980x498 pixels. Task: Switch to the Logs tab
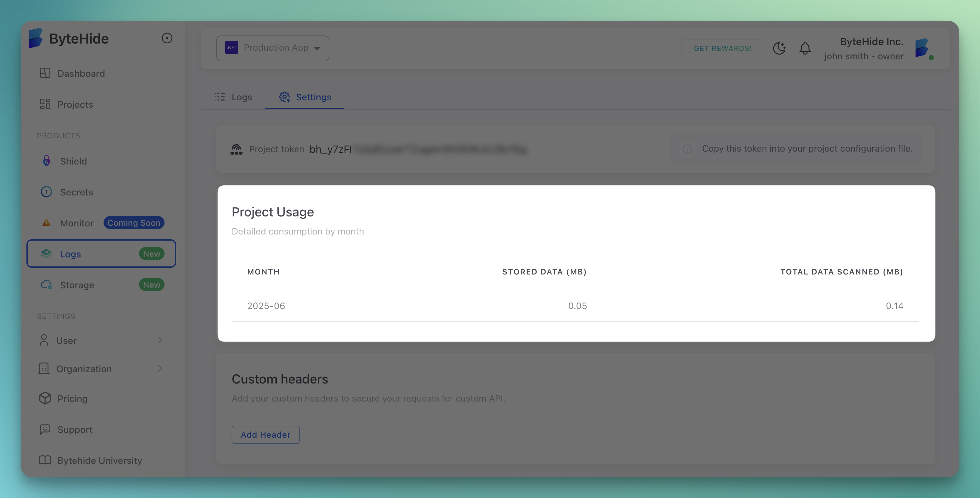(x=234, y=97)
